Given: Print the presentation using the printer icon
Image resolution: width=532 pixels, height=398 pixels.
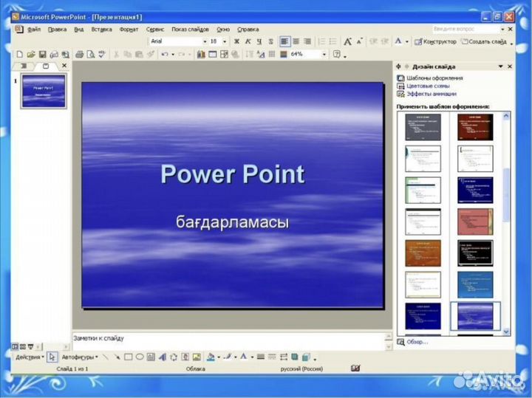Looking at the screenshot, I should [79, 54].
